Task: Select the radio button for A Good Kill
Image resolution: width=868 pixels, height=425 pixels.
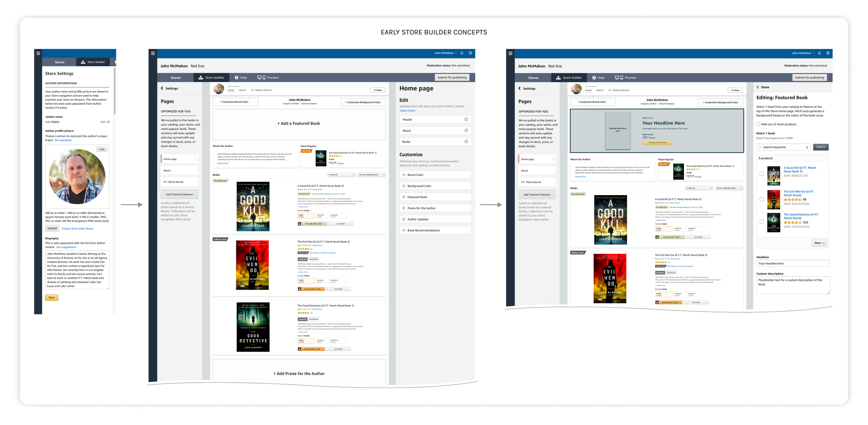Action: (762, 173)
